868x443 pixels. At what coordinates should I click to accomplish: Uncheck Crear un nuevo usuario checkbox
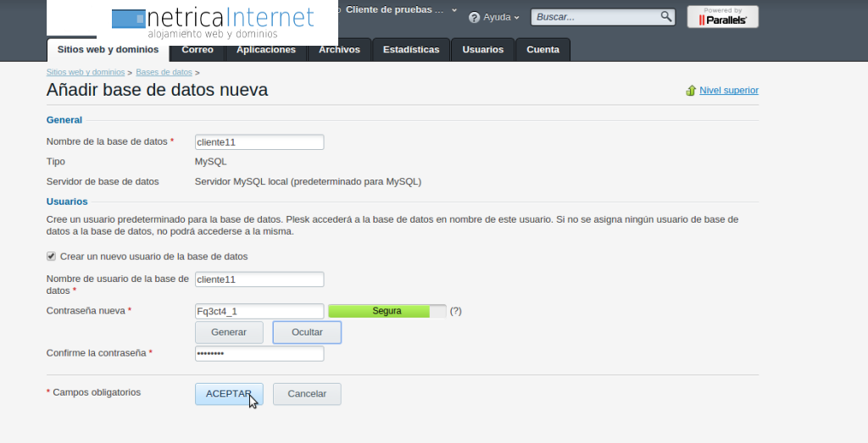(x=52, y=256)
